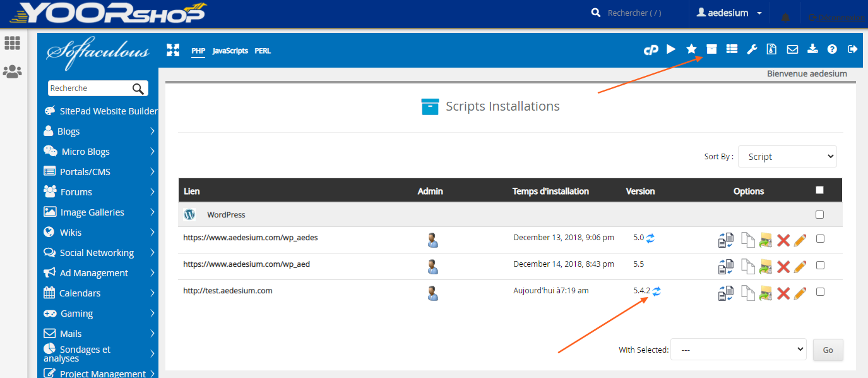
Task: Open email settings envelope icon
Action: click(792, 49)
